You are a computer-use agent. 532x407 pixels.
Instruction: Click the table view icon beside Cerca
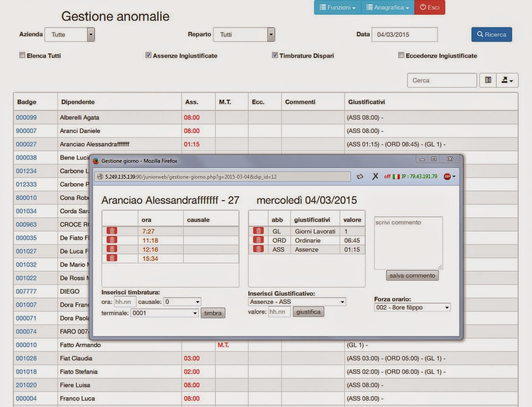point(488,80)
